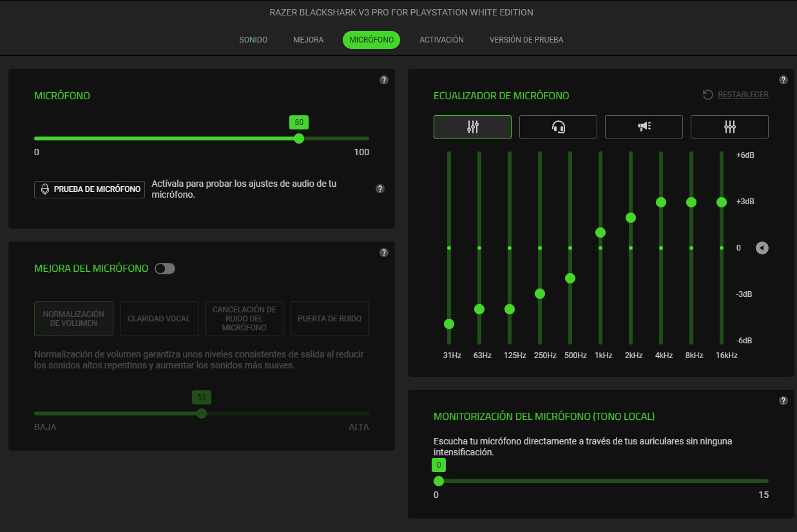Switch to the Mejora tab
The image size is (797, 532).
[x=309, y=40]
